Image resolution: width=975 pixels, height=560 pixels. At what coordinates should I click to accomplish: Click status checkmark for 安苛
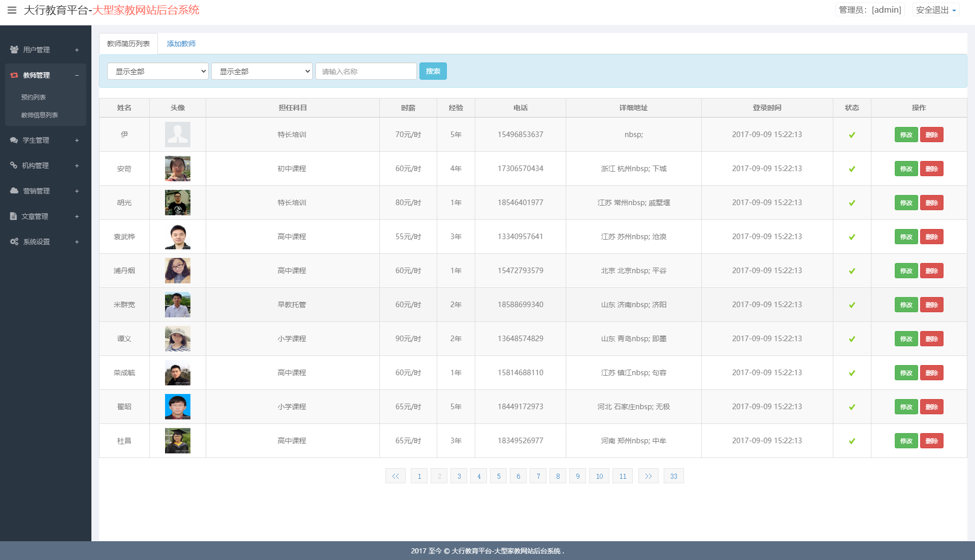[852, 169]
